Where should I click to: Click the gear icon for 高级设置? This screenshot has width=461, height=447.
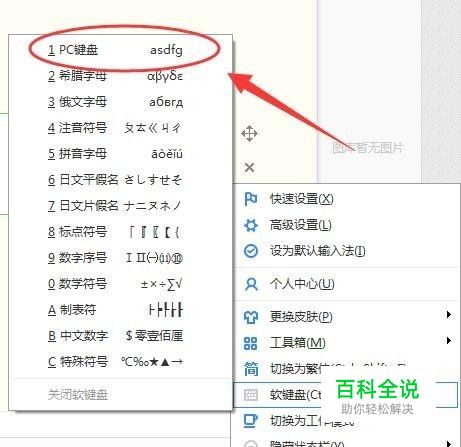(x=251, y=225)
